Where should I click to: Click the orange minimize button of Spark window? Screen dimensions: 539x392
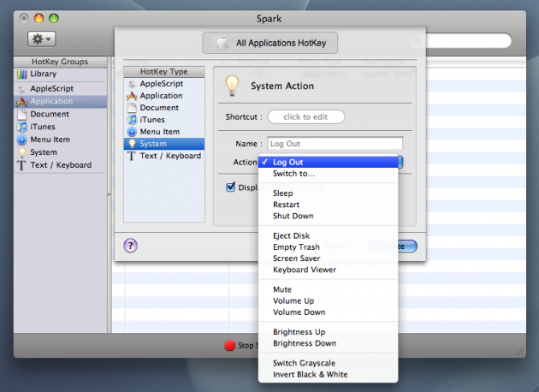[38, 18]
